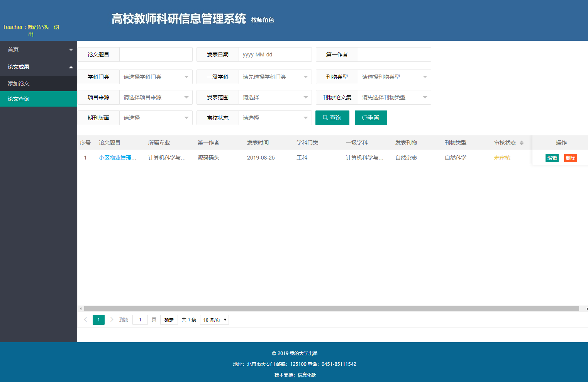
Task: Click the red 删除 button
Action: [x=571, y=158]
